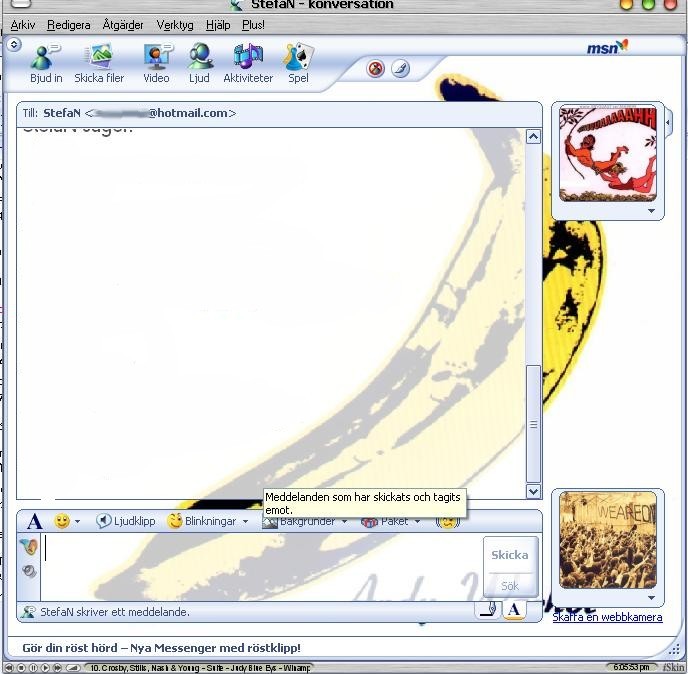Click the Winamp song title display

click(198, 668)
